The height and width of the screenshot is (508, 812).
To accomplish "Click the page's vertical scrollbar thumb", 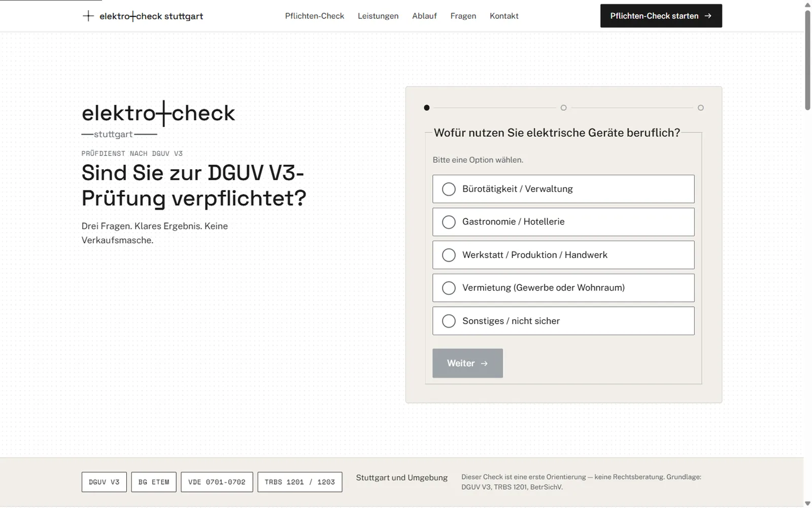I will [x=807, y=60].
